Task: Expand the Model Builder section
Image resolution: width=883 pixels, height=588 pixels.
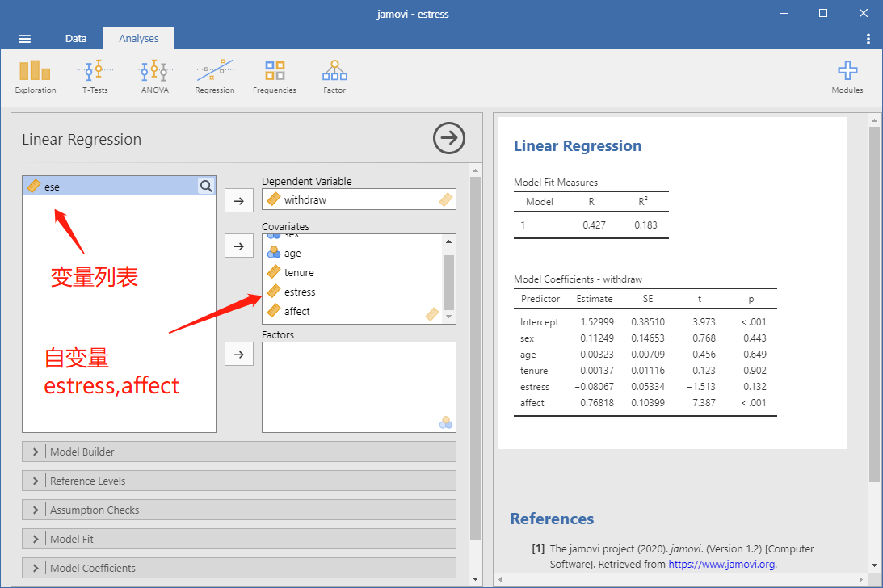Action: (x=239, y=451)
